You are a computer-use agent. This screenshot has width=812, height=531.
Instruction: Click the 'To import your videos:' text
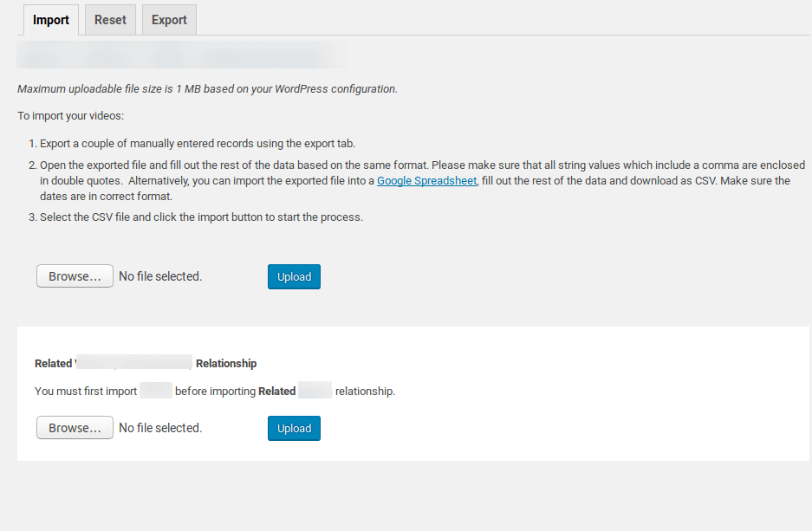tap(71, 115)
